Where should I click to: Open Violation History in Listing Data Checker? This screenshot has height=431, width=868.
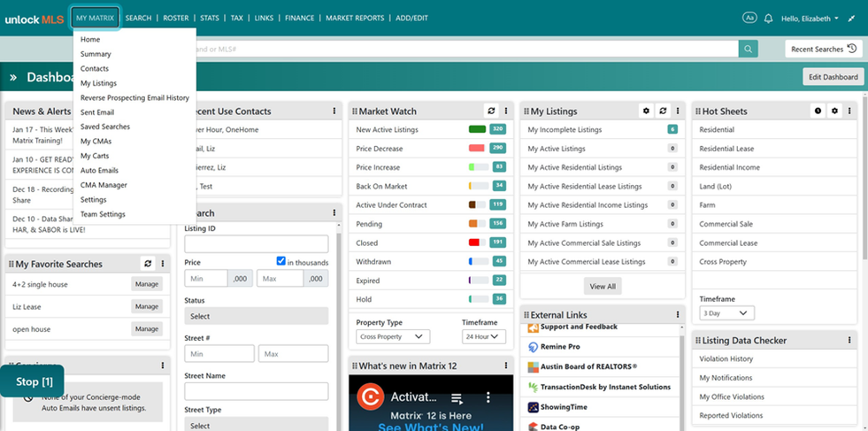[726, 359]
